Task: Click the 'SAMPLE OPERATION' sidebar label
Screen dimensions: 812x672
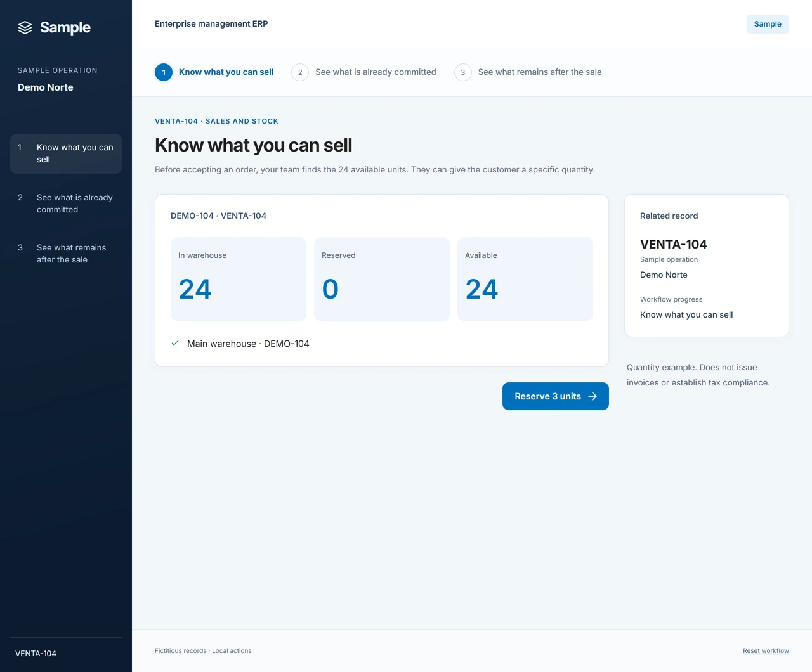Action: 58,70
